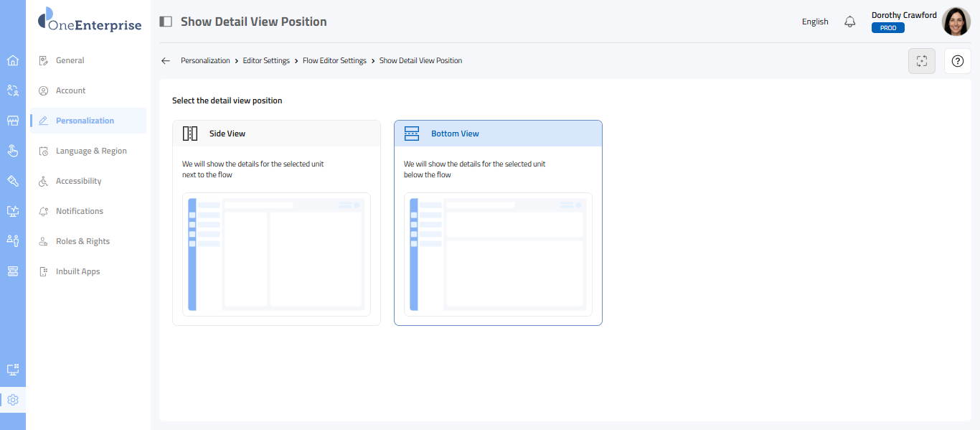Viewport: 980px width, 430px height.
Task: Open the General settings menu item
Action: point(70,60)
